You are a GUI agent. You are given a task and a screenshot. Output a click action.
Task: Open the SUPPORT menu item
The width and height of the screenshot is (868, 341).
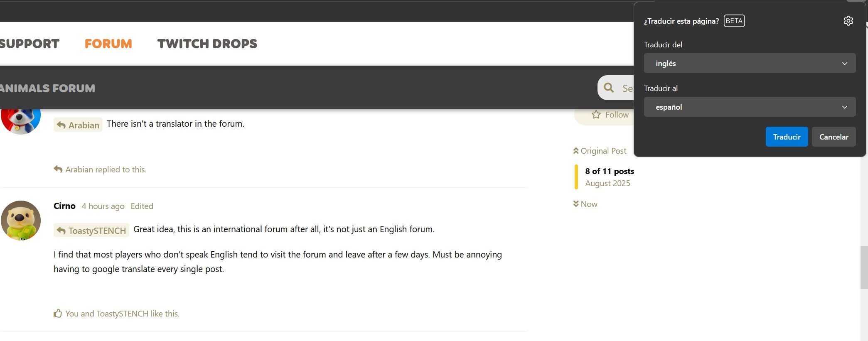pyautogui.click(x=30, y=44)
